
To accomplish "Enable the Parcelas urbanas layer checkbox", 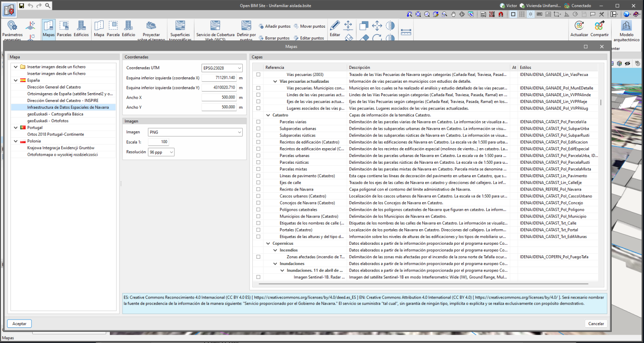I will (x=258, y=156).
